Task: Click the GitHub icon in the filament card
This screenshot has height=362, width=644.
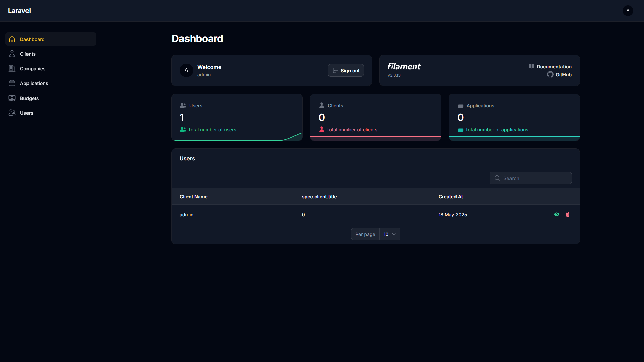Action: pyautogui.click(x=550, y=75)
